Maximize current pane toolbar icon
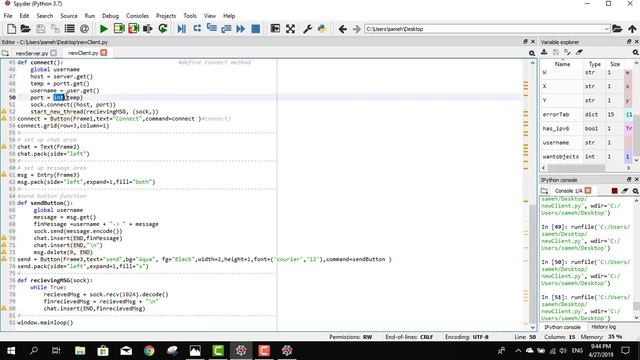This screenshot has height=360, width=640. click(x=275, y=29)
